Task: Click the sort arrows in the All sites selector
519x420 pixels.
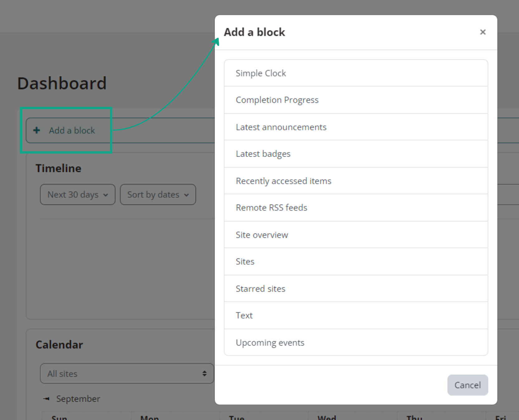Action: 205,373
